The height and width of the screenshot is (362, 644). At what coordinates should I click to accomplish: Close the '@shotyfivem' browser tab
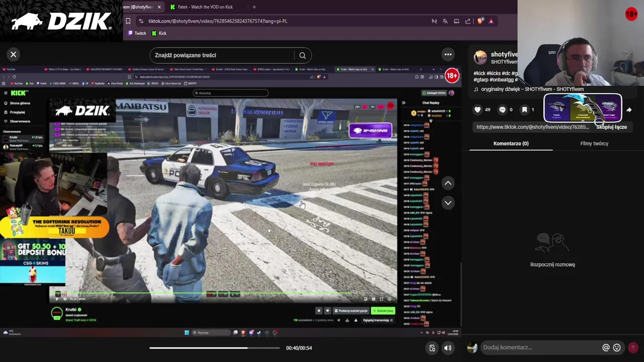point(159,7)
